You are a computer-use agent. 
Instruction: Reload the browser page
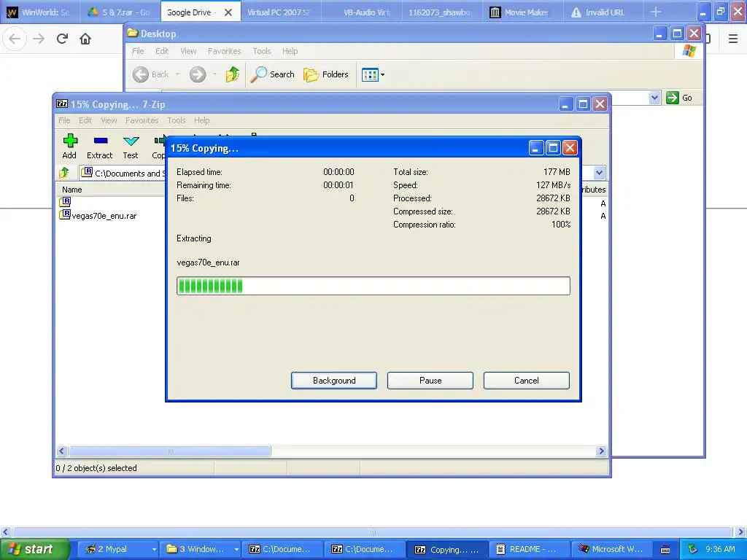(62, 39)
